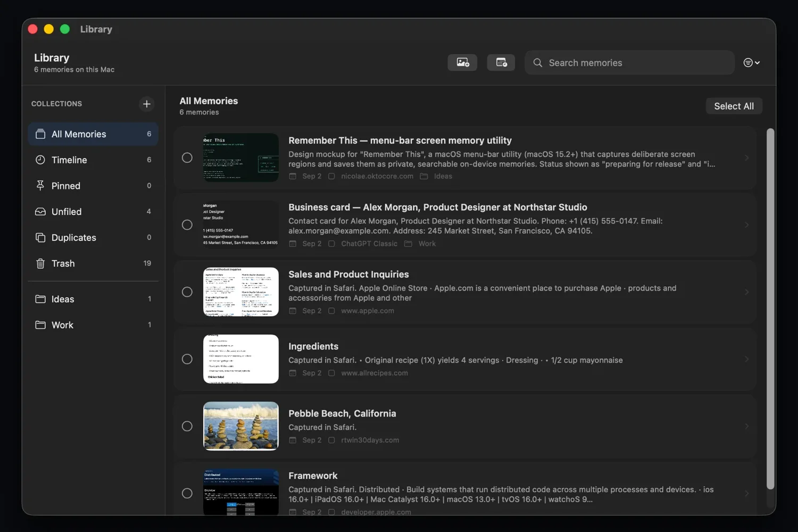798x532 pixels.
Task: Click the Ideas folder tag on Remember This
Action: pyautogui.click(x=436, y=176)
